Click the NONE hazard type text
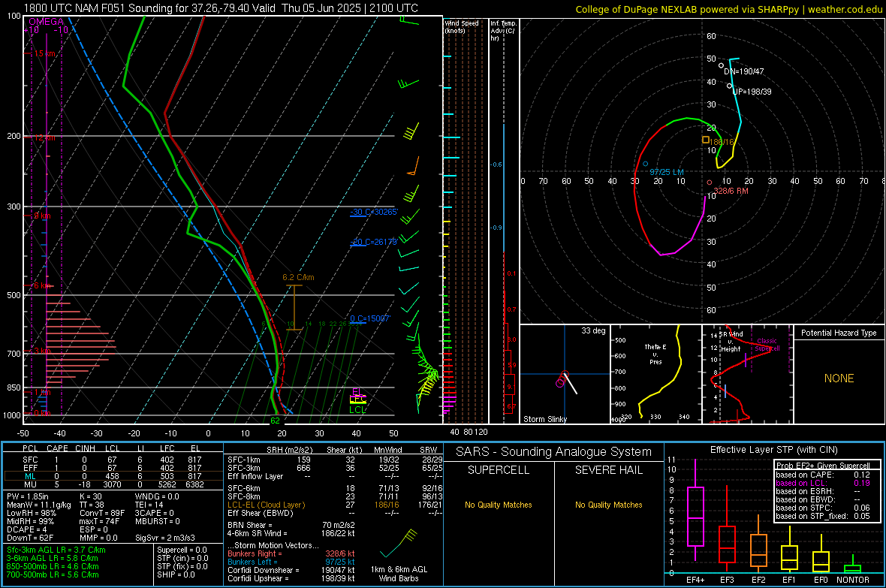 [x=839, y=378]
